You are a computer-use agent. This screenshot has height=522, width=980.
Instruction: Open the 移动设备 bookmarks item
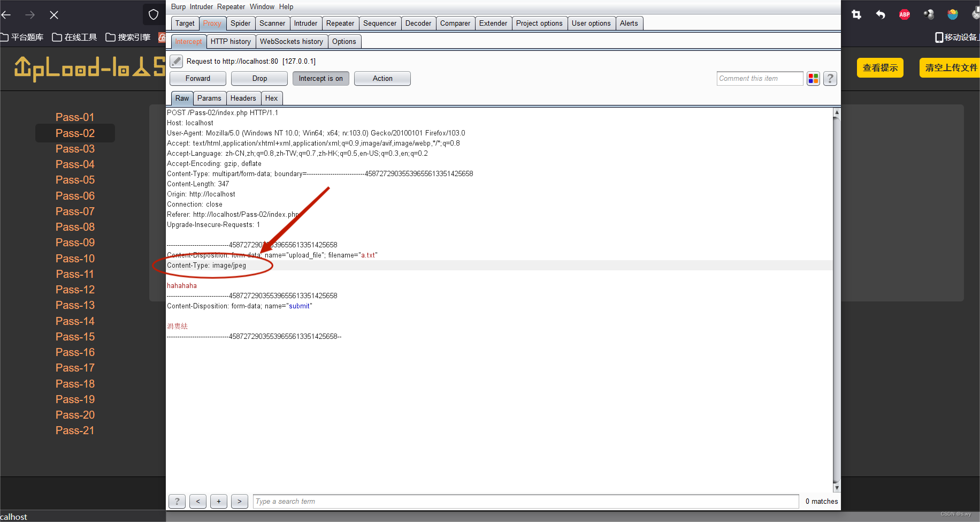[x=957, y=37]
